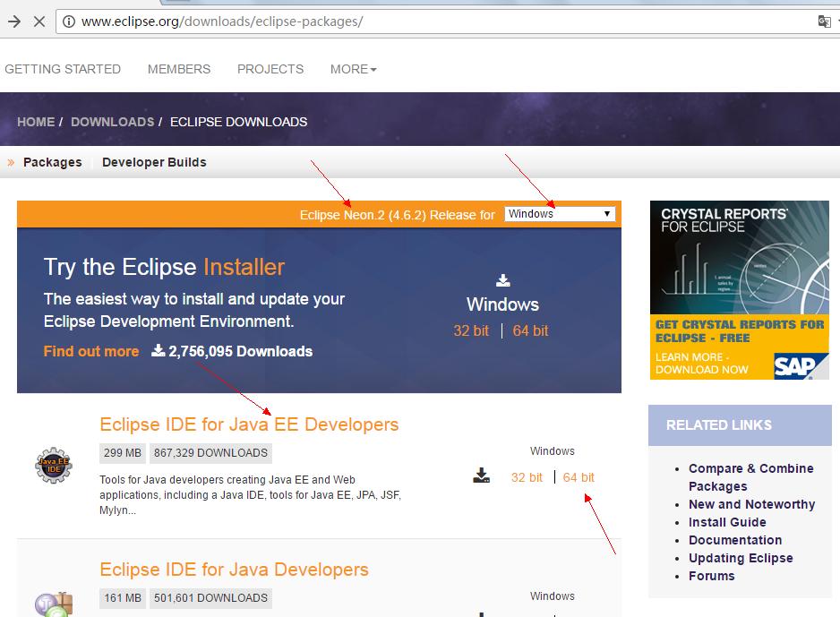This screenshot has width=840, height=617.
Task: Click the 501,601 DOWNLOADS label
Action: tap(210, 598)
